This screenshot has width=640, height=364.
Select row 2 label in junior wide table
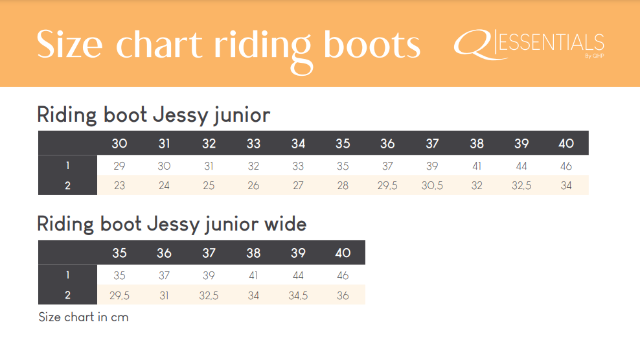coord(67,295)
